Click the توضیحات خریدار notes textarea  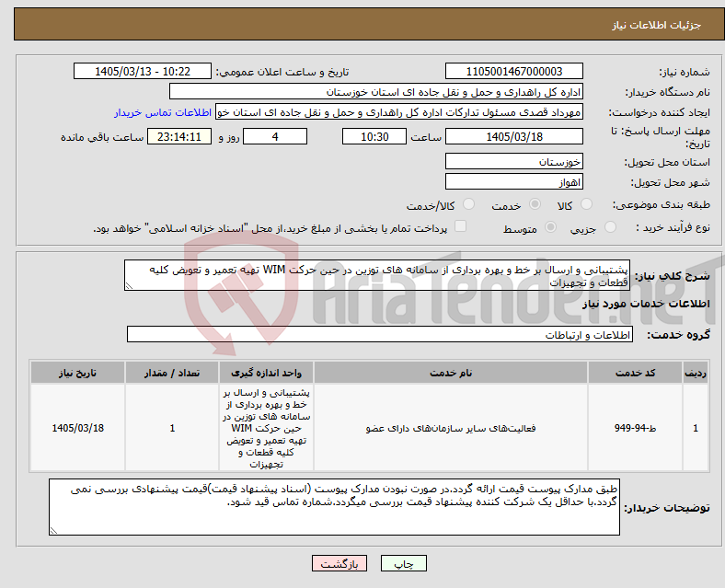coord(334,508)
